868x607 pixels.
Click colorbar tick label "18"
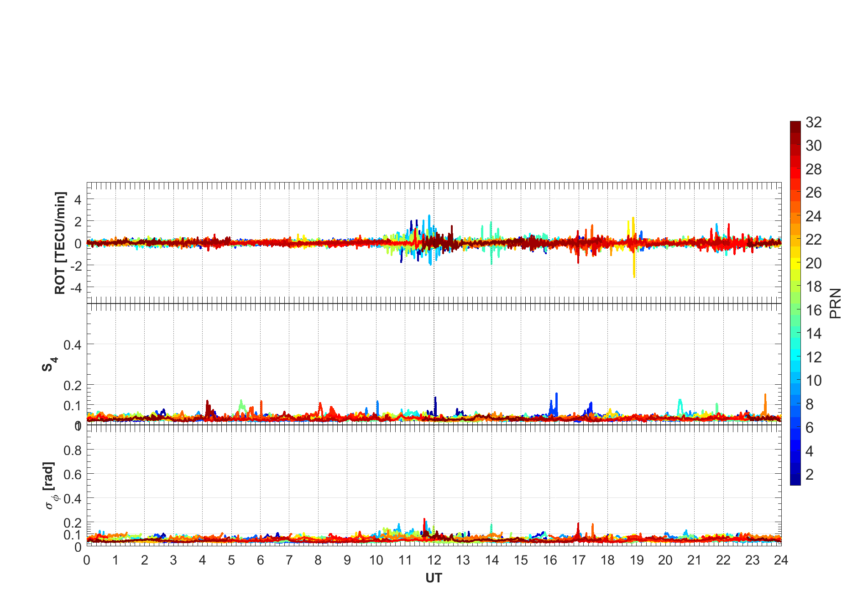point(814,287)
